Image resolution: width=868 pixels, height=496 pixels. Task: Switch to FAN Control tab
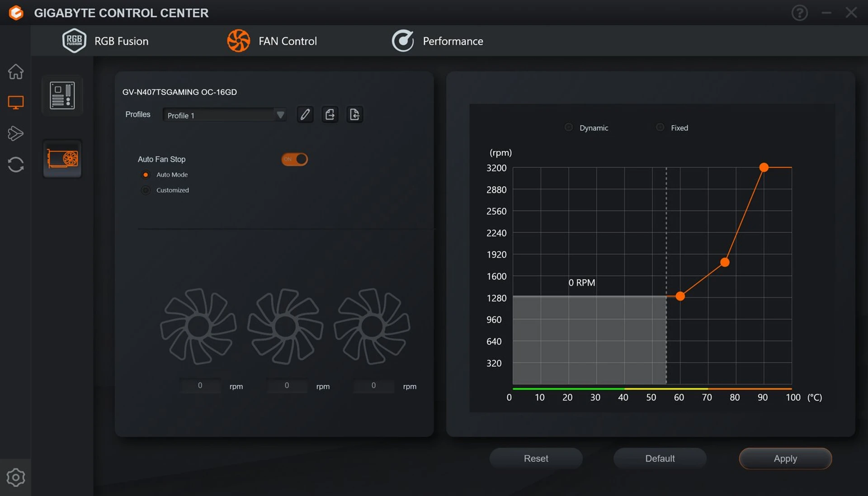[x=272, y=41]
